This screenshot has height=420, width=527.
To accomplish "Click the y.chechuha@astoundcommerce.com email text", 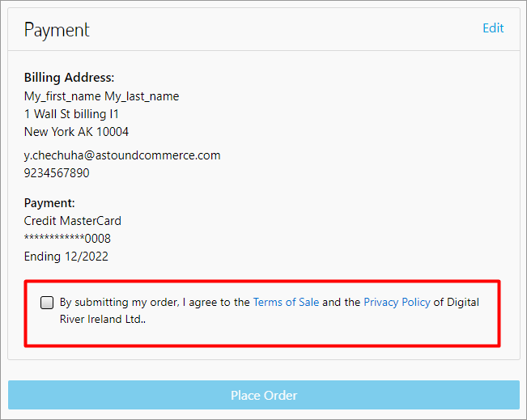I will (122, 155).
